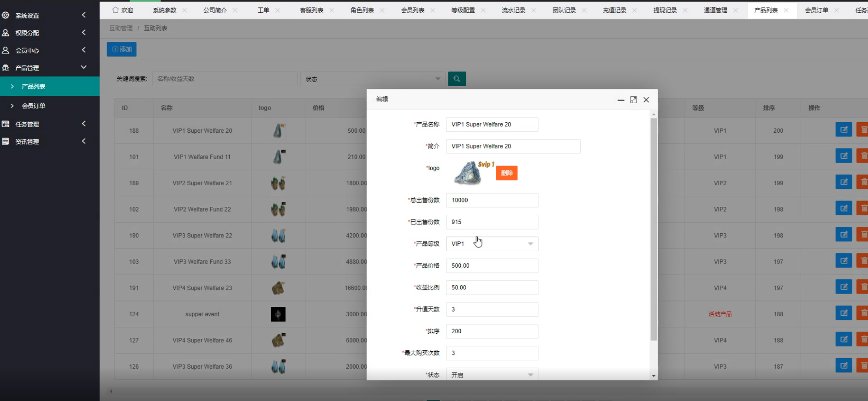Click the 系统设置 gear icon in sidebar
The width and height of the screenshot is (868, 401).
(6, 15)
